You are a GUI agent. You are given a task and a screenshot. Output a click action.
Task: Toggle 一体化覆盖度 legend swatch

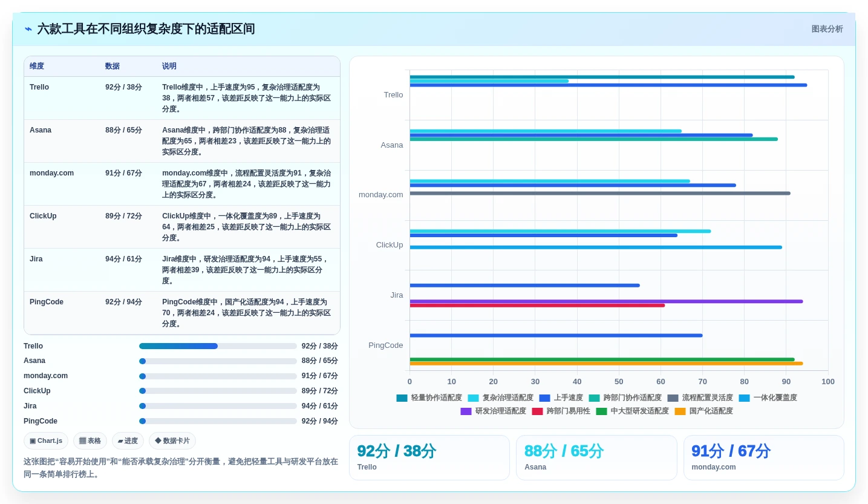pyautogui.click(x=744, y=398)
